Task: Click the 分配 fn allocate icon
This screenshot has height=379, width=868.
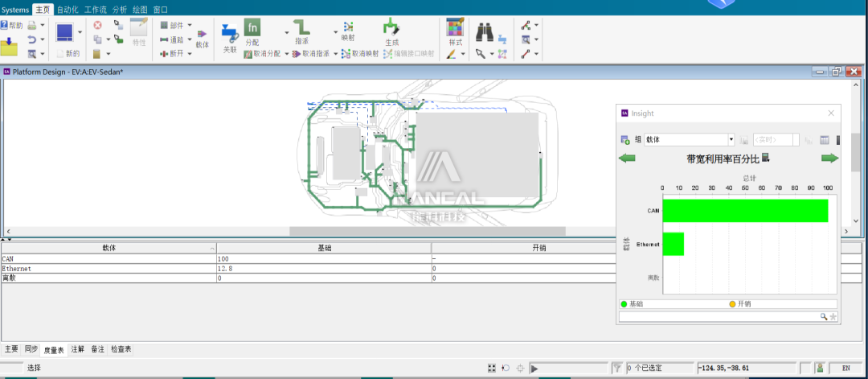Action: 252,28
